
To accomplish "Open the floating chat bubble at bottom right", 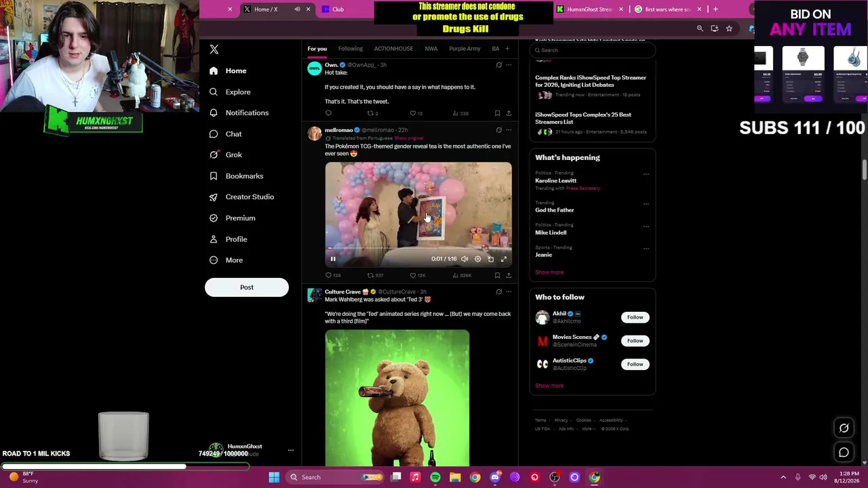I will tap(844, 452).
